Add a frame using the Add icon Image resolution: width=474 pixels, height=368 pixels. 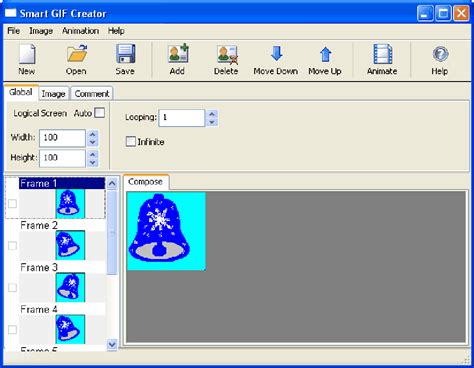[178, 53]
